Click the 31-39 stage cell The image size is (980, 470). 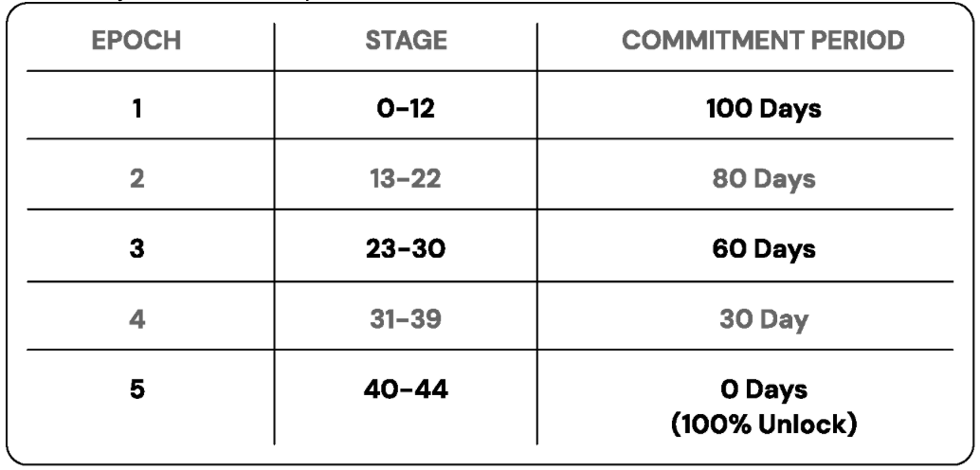coord(407,319)
